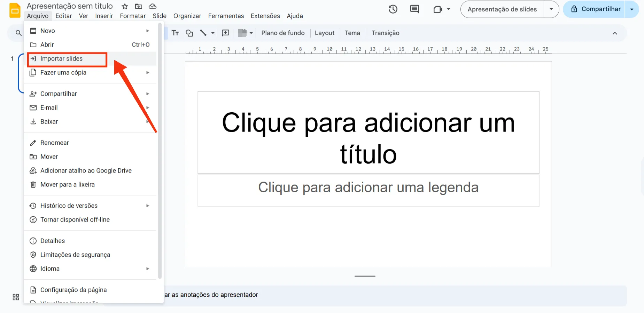Insert a text box
644x313 pixels.
[175, 33]
